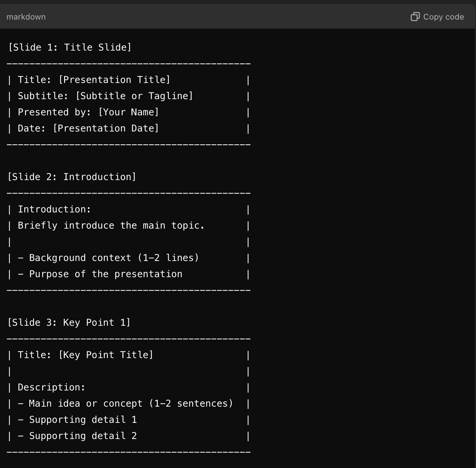Viewport: 476px width, 468px height.
Task: Click the dashed line below Slide 1 heading
Action: (x=128, y=63)
